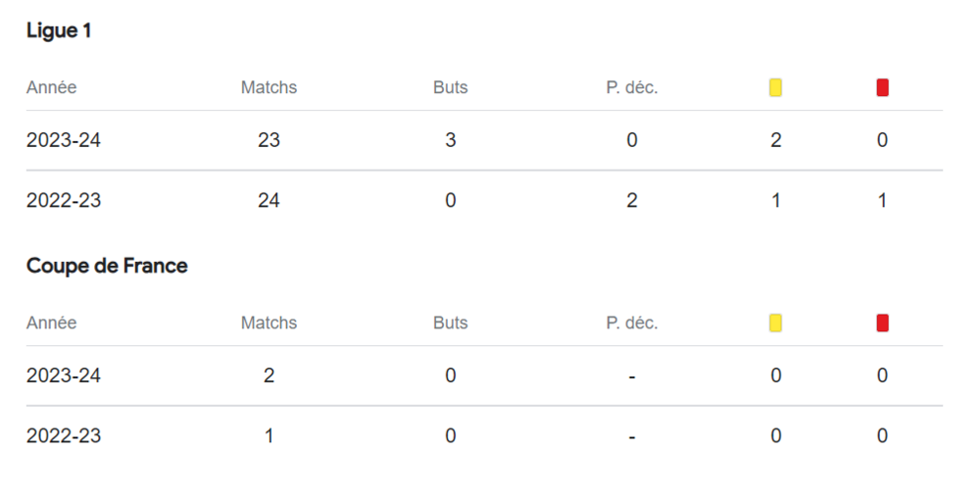Click Buts header in Coupe de France table

click(450, 323)
